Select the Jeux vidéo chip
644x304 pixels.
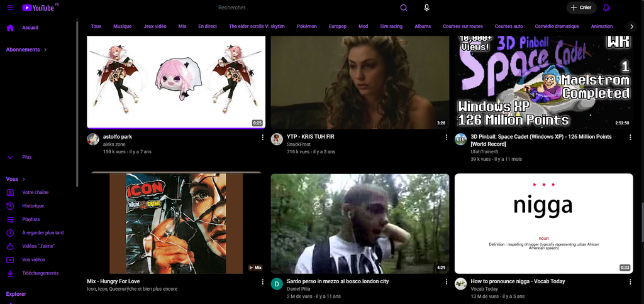point(155,26)
